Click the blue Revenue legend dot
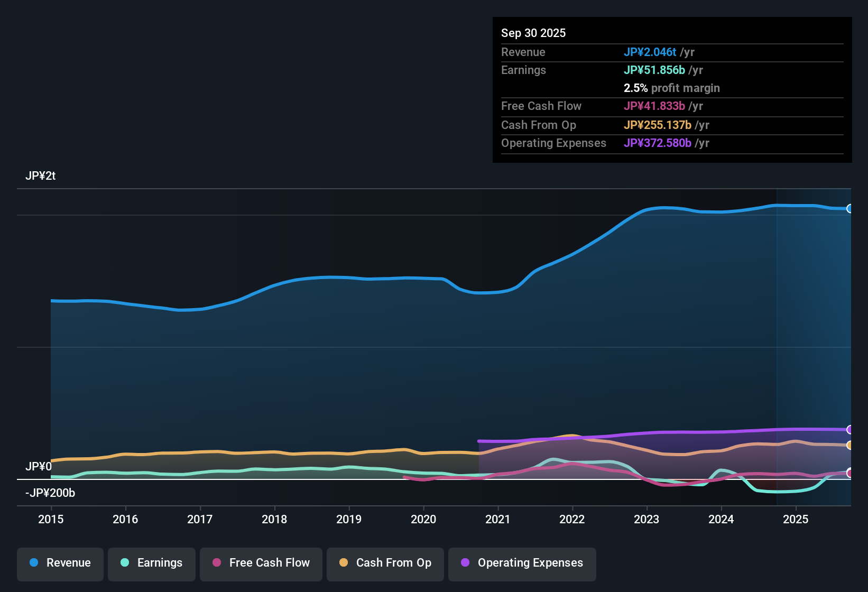 34,562
